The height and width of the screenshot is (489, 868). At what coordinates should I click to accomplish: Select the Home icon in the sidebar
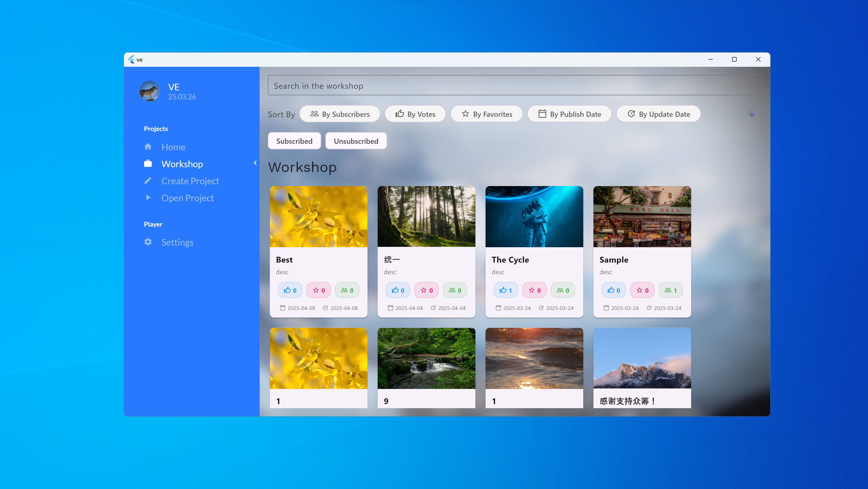[148, 146]
